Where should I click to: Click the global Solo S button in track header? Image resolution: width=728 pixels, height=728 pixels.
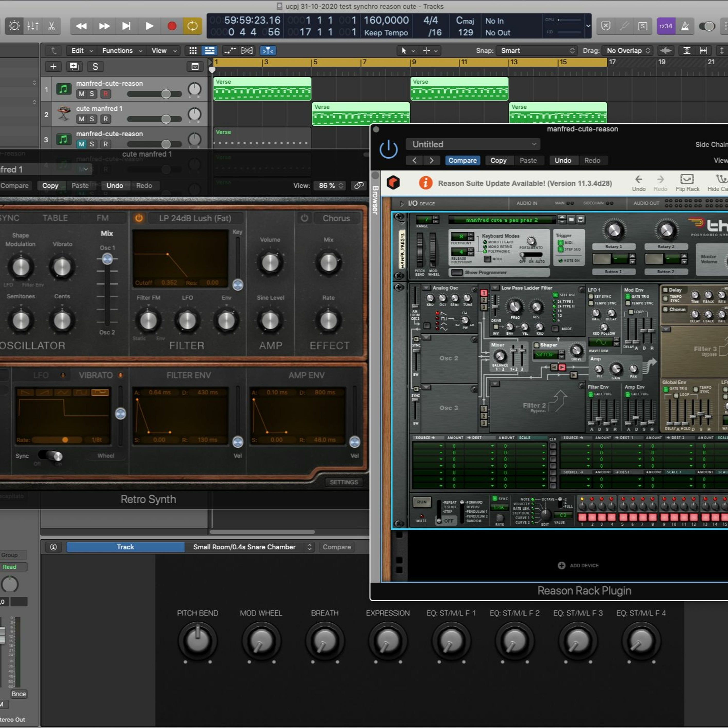pos(95,67)
